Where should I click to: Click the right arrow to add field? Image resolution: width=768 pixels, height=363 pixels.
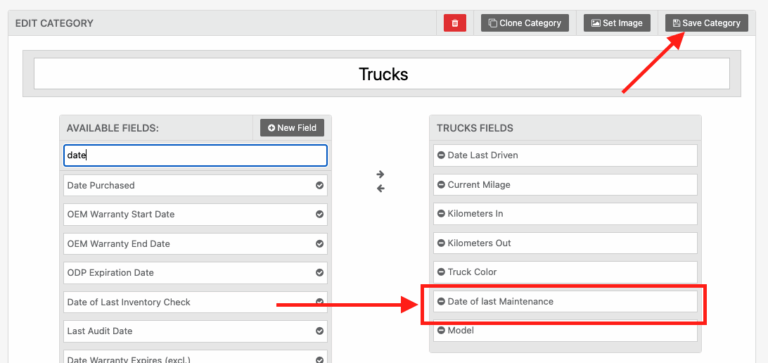pos(381,174)
